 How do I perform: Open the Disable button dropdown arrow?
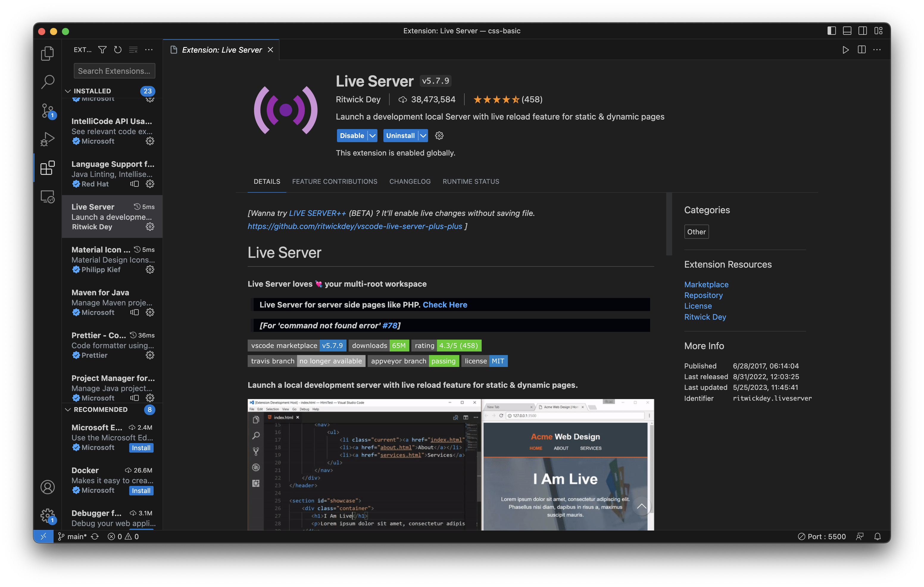point(372,136)
